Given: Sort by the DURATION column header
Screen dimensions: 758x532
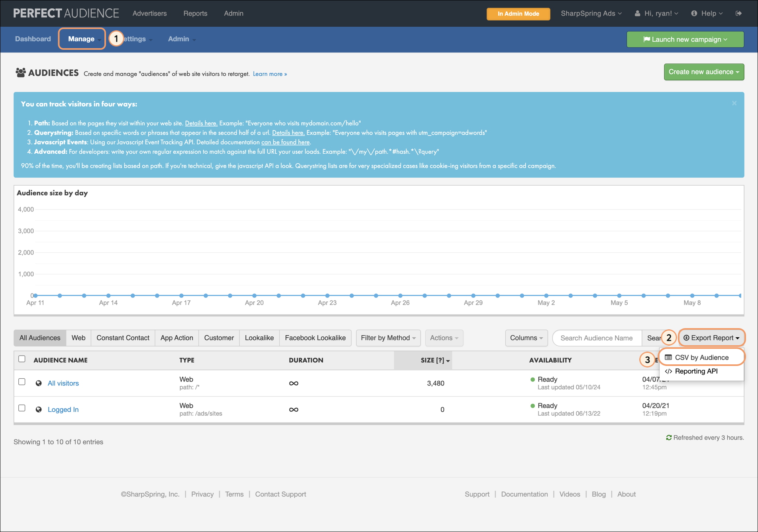Looking at the screenshot, I should (x=306, y=360).
